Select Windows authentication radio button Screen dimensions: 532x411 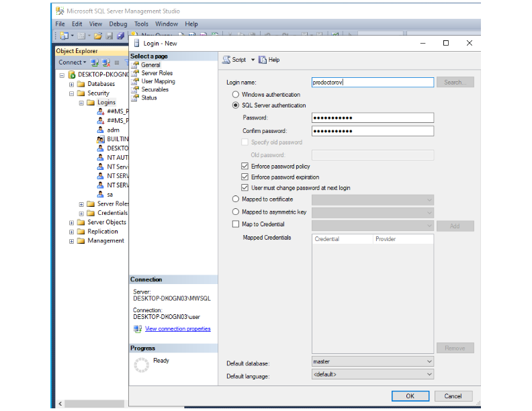click(x=236, y=95)
